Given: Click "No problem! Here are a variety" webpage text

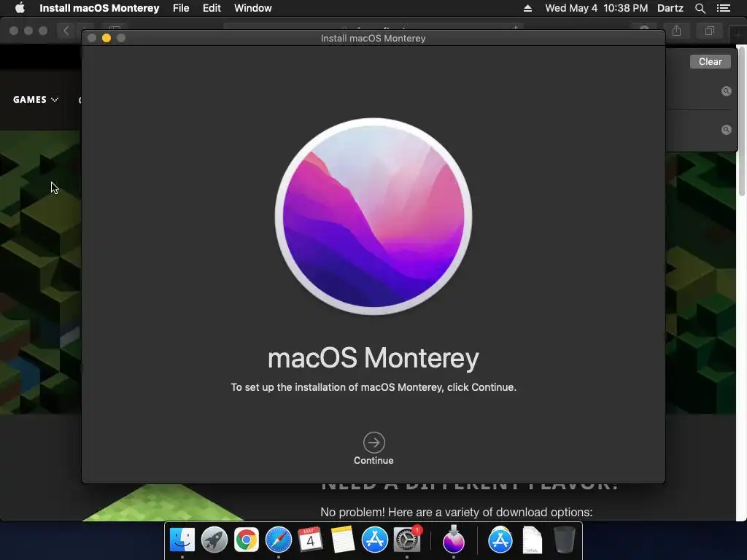Looking at the screenshot, I should point(457,513).
